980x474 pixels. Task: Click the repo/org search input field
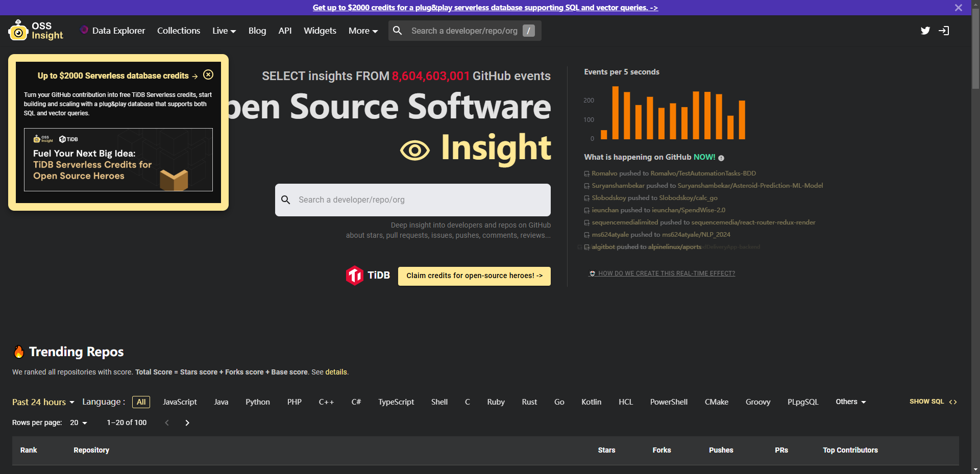412,200
